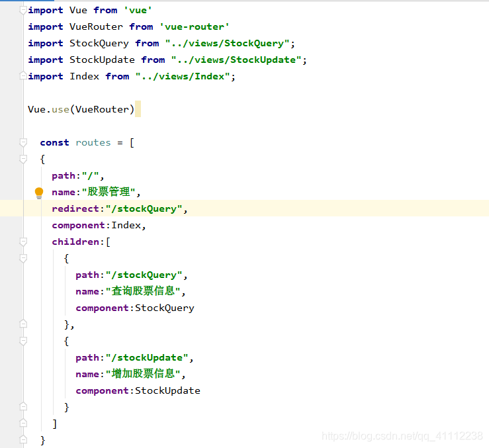The width and height of the screenshot is (489, 448).
Task: Click the 'vue-router' import string
Action: [195, 27]
